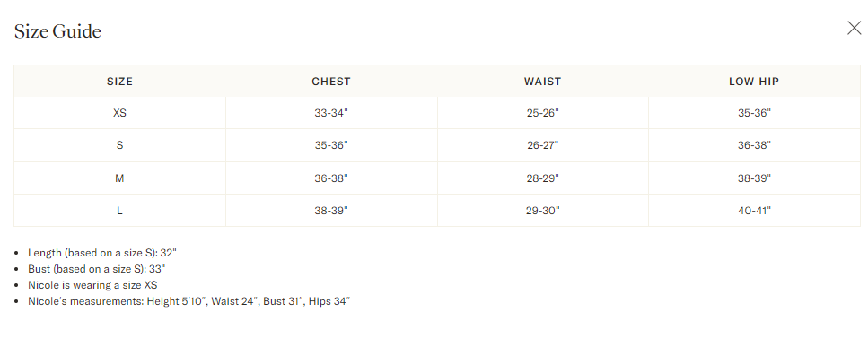Select the M size cell
This screenshot has height=338, width=868.
coord(119,178)
